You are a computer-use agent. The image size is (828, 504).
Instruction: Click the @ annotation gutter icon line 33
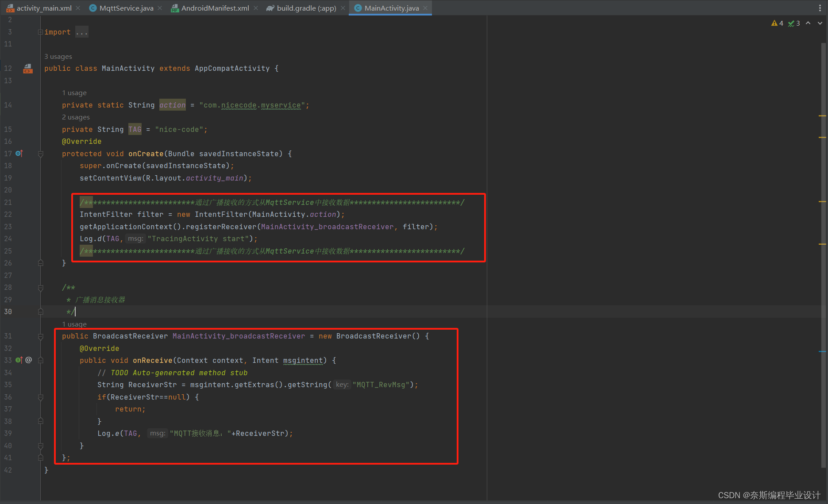29,360
